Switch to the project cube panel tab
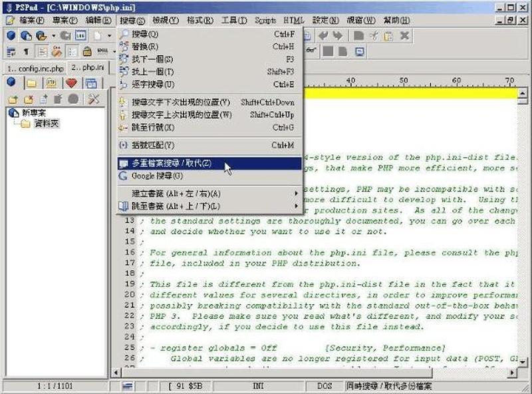 [x=11, y=83]
